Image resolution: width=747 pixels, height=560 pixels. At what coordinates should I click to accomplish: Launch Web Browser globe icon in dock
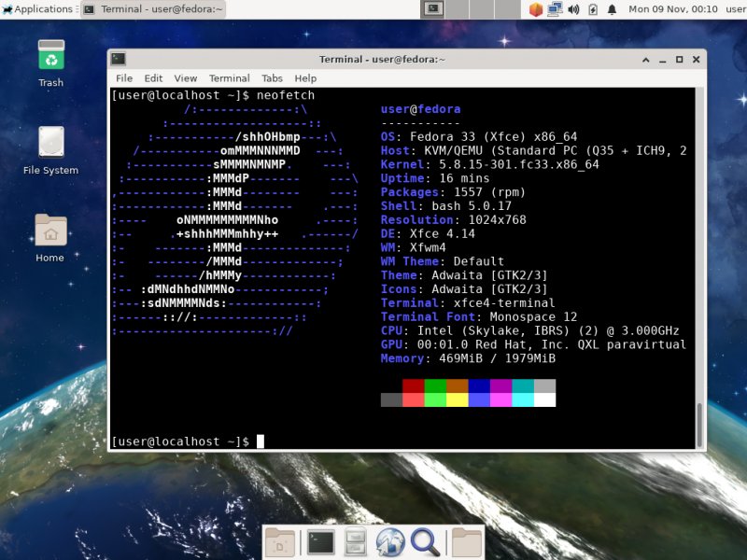[390, 542]
